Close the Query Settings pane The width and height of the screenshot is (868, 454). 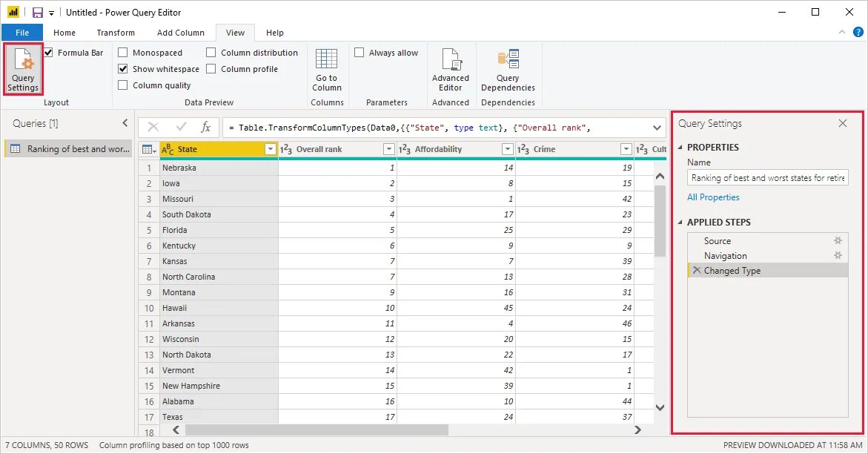pyautogui.click(x=843, y=123)
